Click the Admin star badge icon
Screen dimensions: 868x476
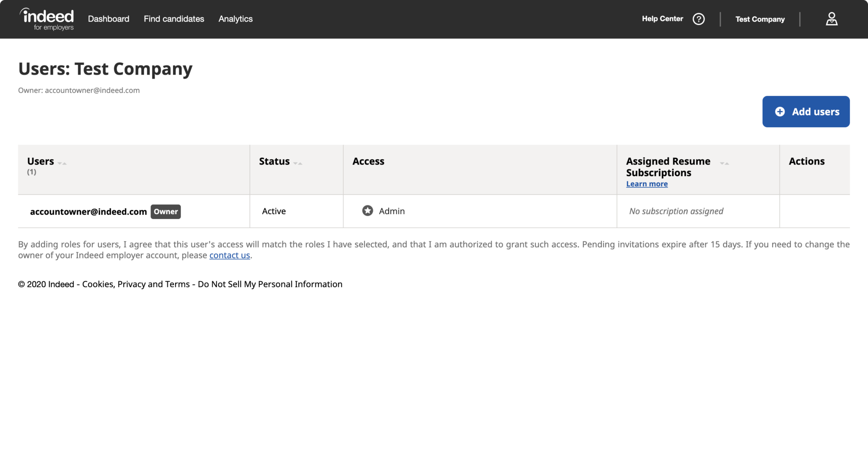[x=367, y=210]
